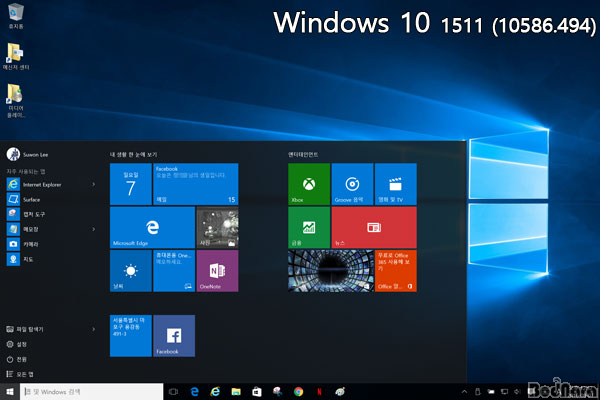The width and height of the screenshot is (600, 400).
Task: Click the 엔터테인먼트 group heading
Action: pos(303,154)
